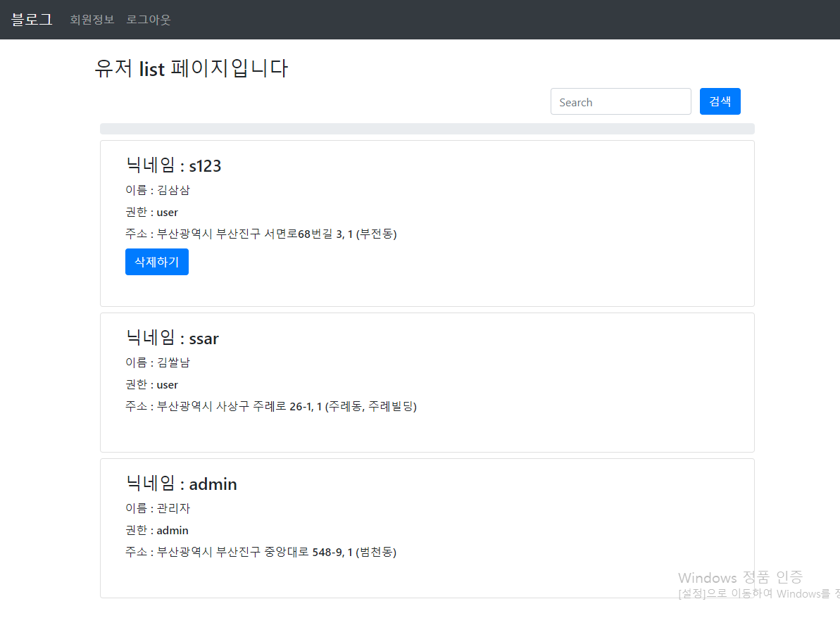
Task: Click the page title 유저 list 페이지입니다
Action: (192, 68)
